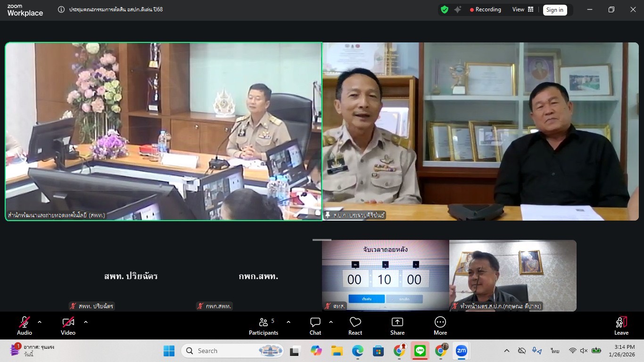The image size is (644, 362).
Task: Expand the Video options chevron
Action: tap(85, 322)
